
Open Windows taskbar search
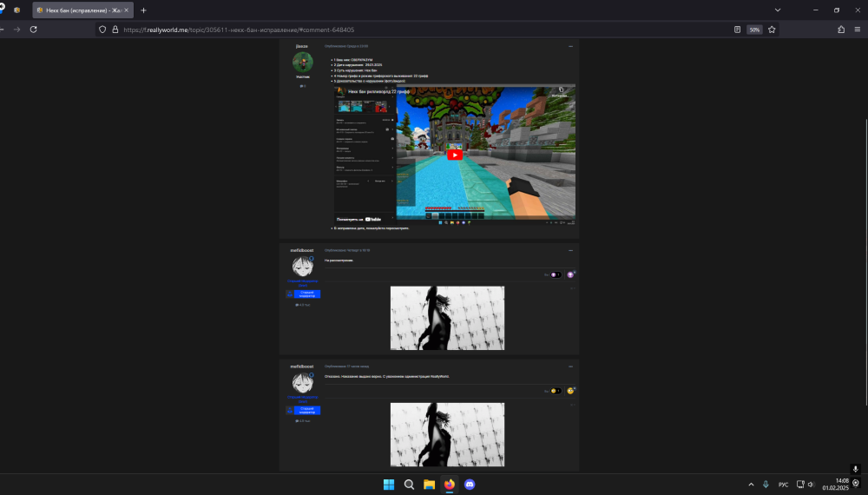click(409, 485)
